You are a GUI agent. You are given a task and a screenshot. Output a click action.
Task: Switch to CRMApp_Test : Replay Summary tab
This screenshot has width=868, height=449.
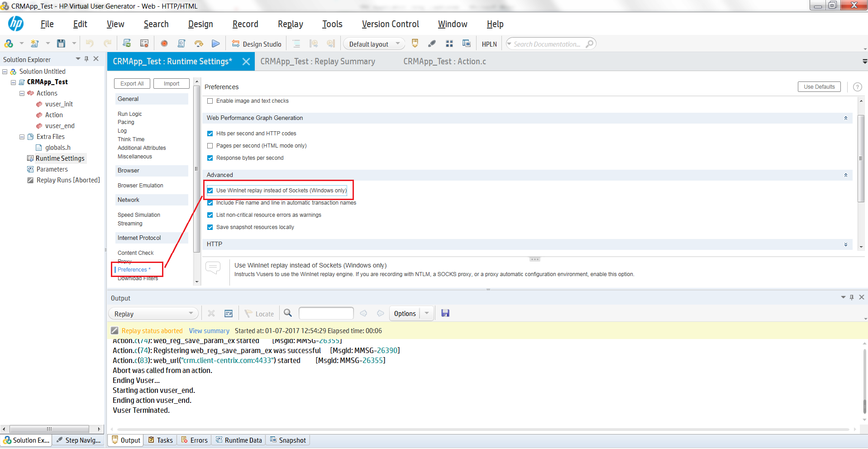tap(318, 62)
